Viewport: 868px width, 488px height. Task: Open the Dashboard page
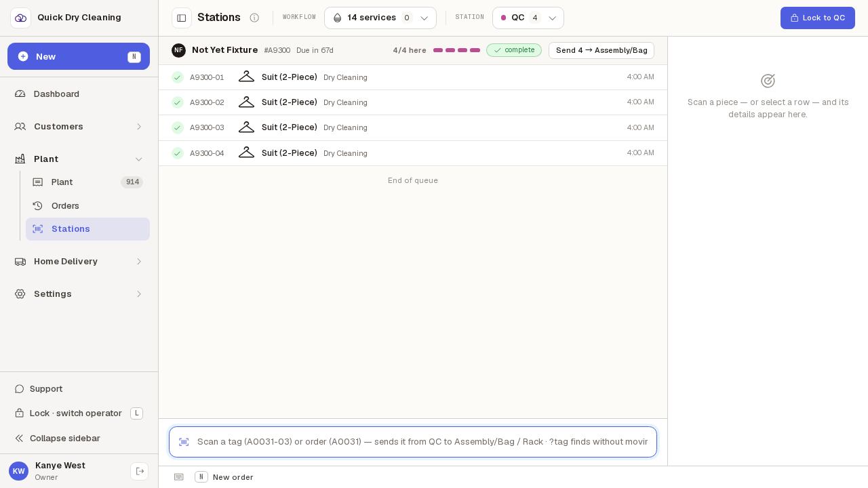pyautogui.click(x=79, y=94)
